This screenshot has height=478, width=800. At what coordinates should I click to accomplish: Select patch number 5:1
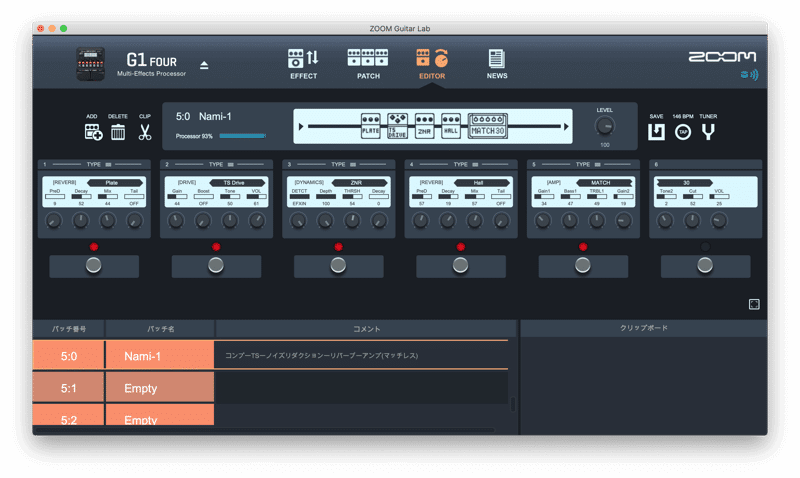tap(68, 388)
